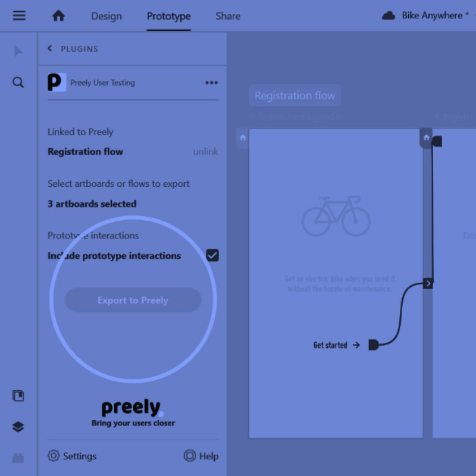Select the Get started interaction connector handle
The height and width of the screenshot is (476, 476).
tap(374, 345)
